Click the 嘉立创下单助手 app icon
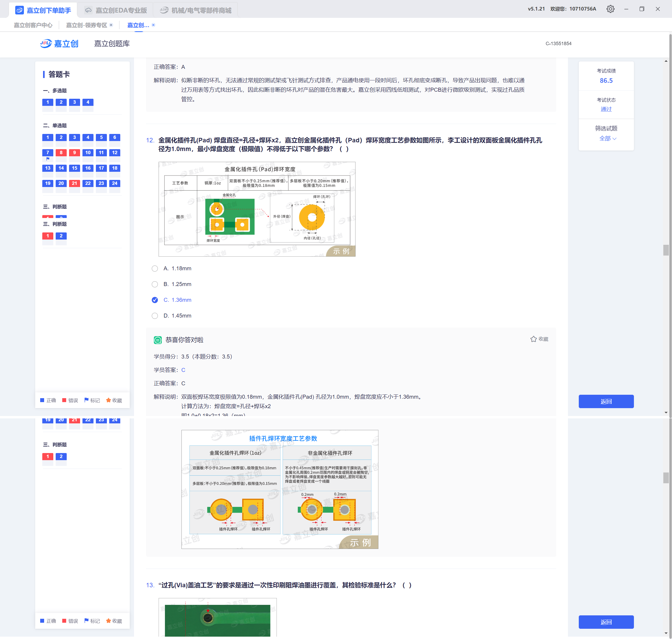Image resolution: width=672 pixels, height=639 pixels. (x=19, y=10)
